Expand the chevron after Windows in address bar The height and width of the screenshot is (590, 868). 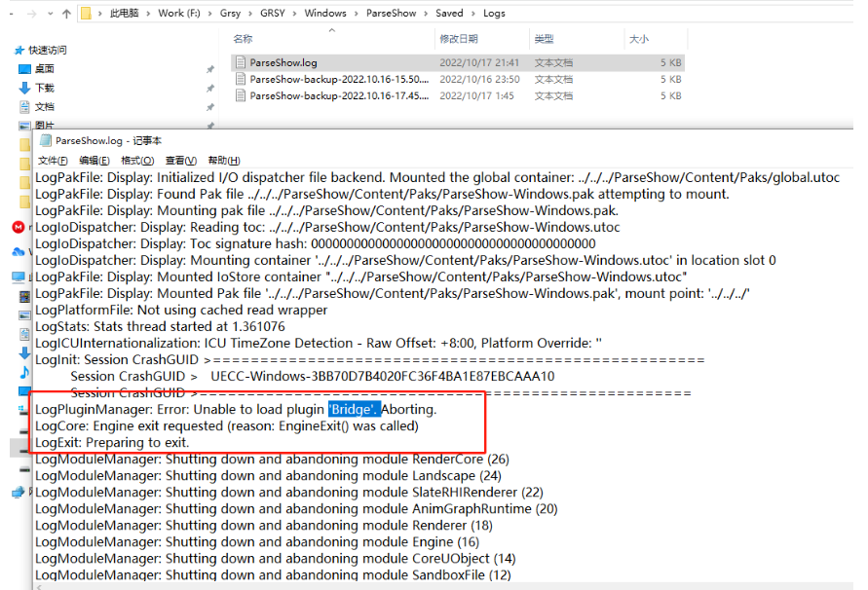click(x=356, y=14)
